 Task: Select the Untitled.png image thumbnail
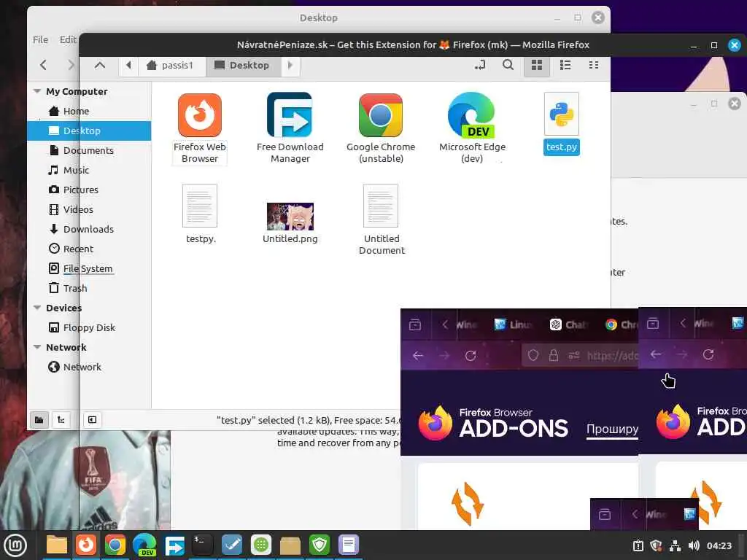(290, 223)
